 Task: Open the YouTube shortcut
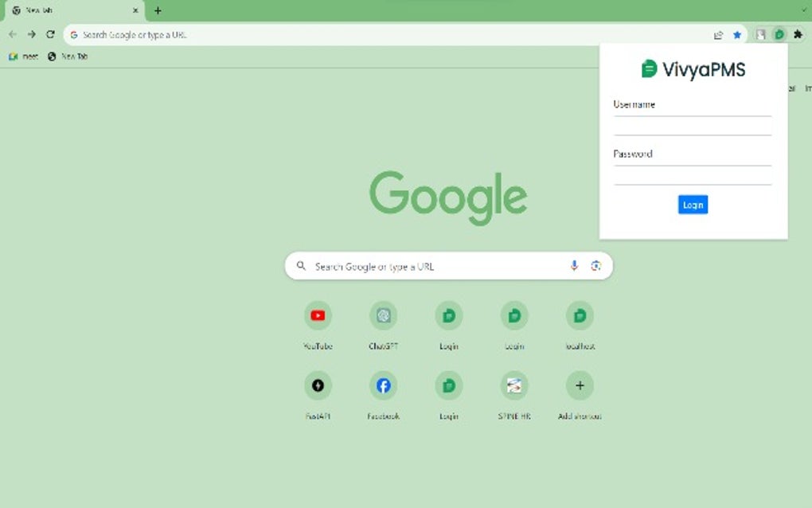pos(318,315)
